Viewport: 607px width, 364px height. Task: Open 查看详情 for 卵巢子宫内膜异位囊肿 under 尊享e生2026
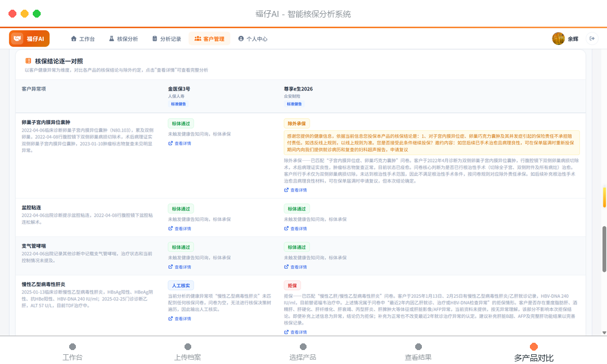tap(296, 190)
